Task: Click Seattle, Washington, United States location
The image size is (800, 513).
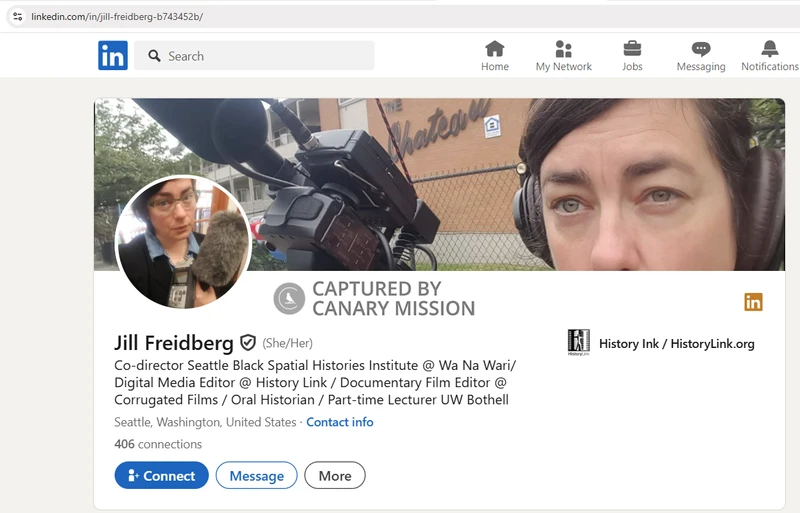Action: (x=205, y=422)
